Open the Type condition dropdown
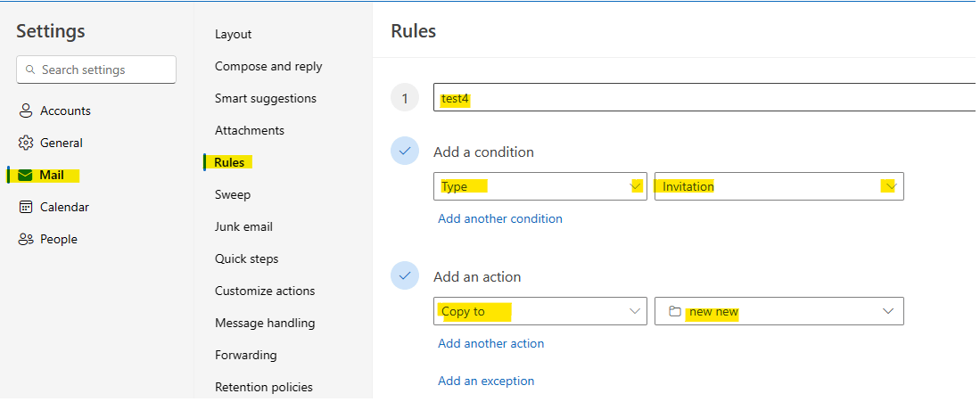980x402 pixels. [635, 186]
